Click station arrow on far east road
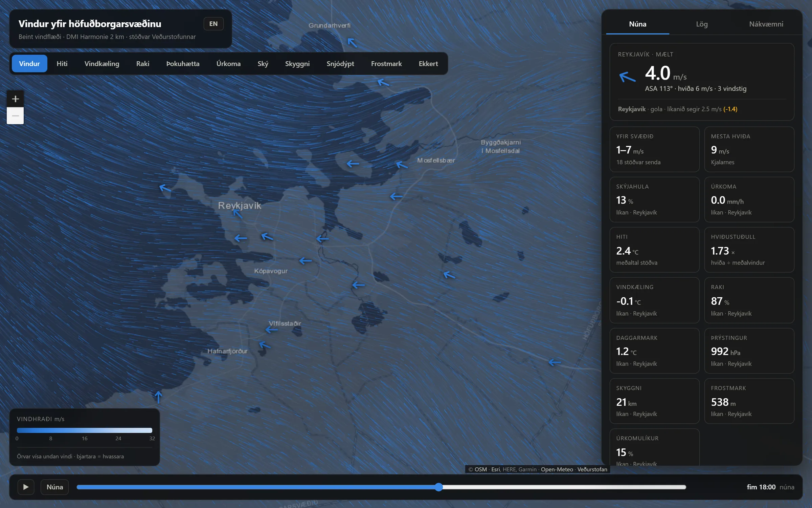The height and width of the screenshot is (508, 812). tap(555, 362)
